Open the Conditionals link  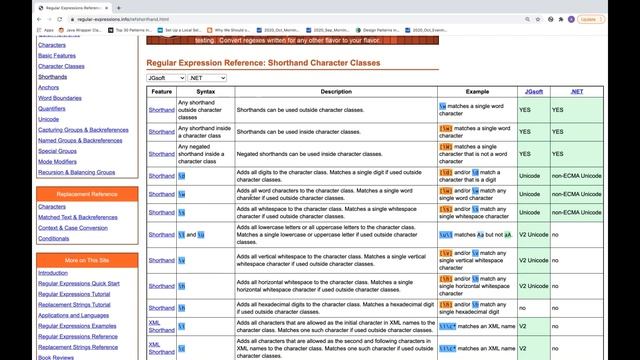pos(53,238)
